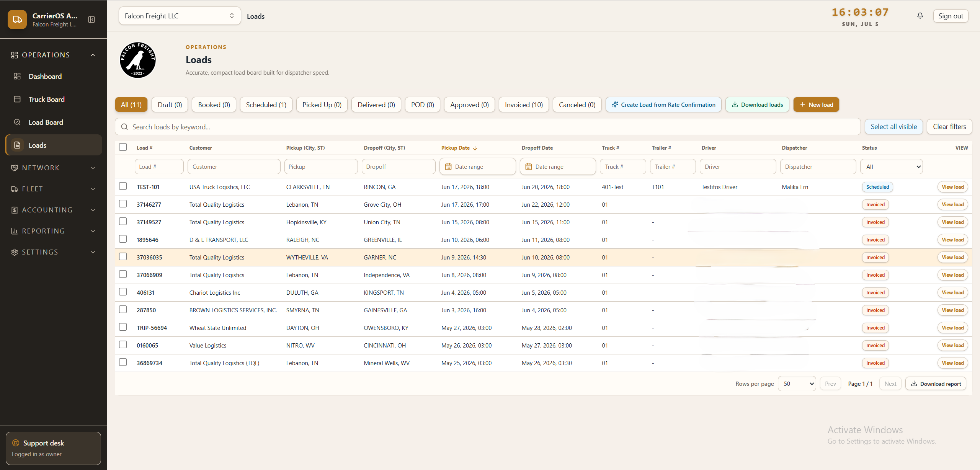The height and width of the screenshot is (470, 980).
Task: Click Customer filter input
Action: [x=234, y=167]
